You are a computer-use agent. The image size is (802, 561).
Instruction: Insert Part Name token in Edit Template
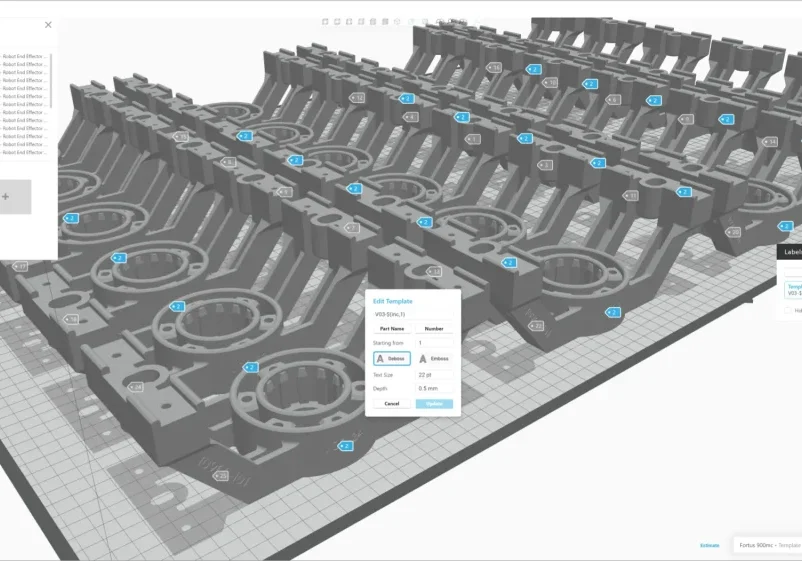click(x=392, y=328)
